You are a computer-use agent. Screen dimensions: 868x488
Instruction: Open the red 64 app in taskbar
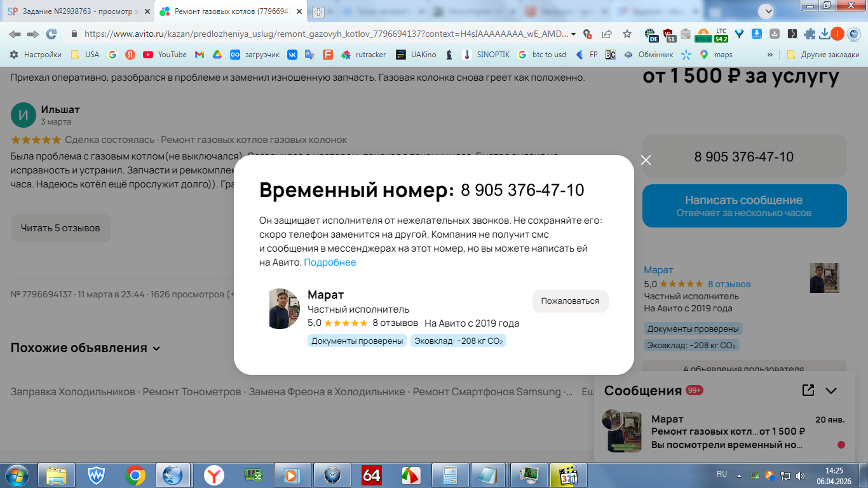click(372, 475)
